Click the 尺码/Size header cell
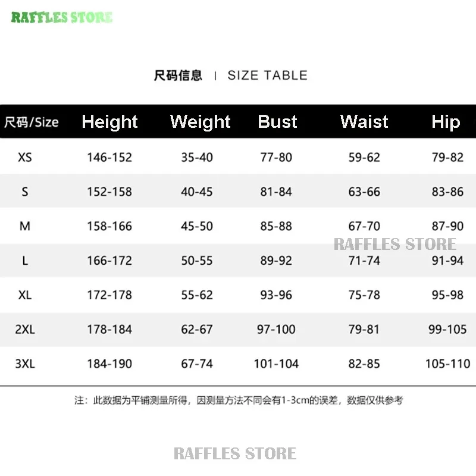This screenshot has height=476, width=476. (32, 123)
